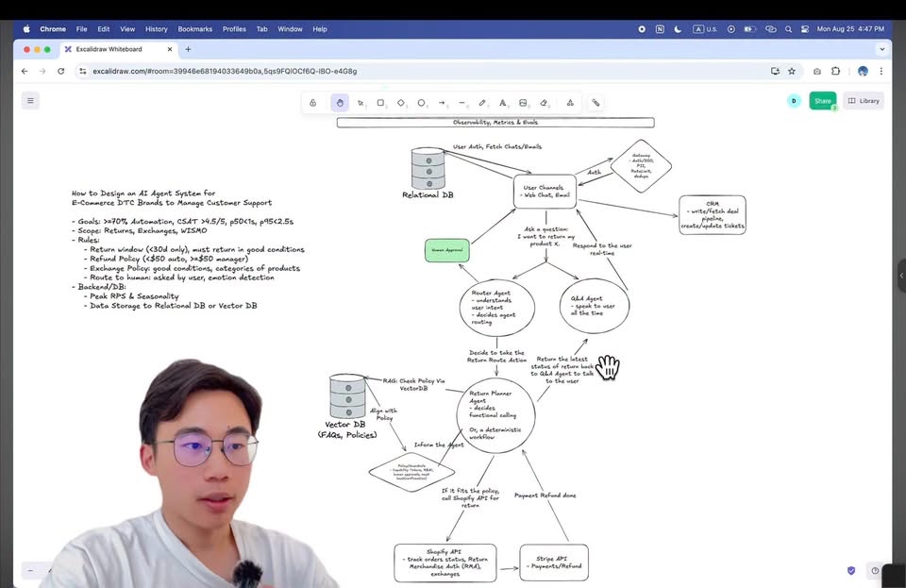
Task: Click the Observability, Metrics & Evals bar
Action: click(495, 123)
